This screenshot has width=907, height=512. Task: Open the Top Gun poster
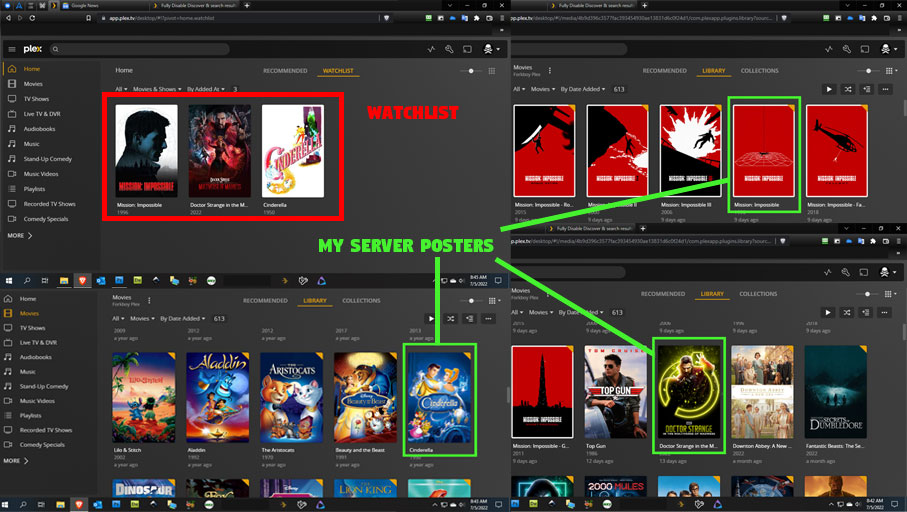pyautogui.click(x=615, y=392)
